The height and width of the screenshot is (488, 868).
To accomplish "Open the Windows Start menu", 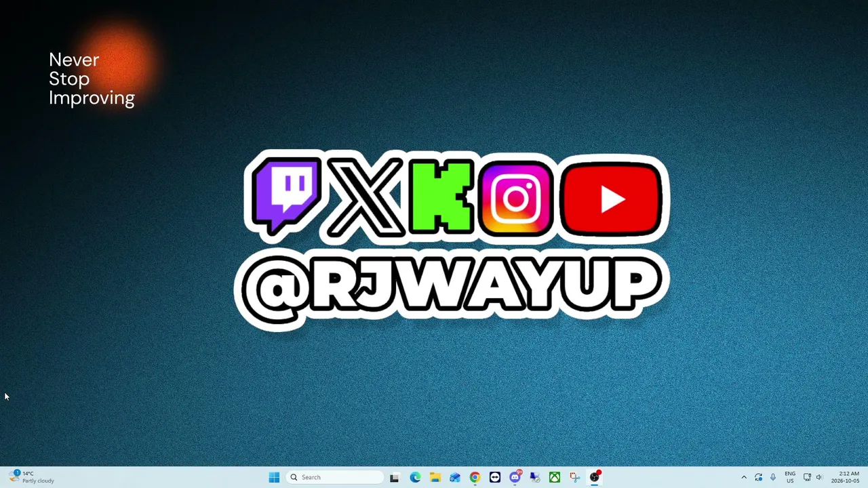I will point(274,477).
